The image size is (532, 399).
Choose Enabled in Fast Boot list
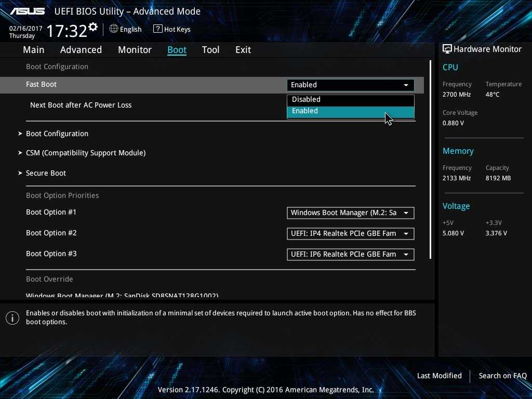(x=351, y=111)
